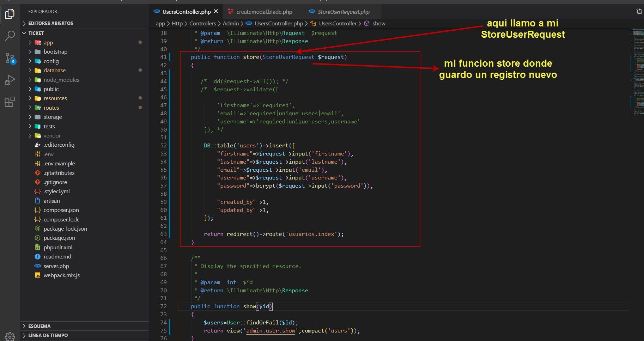Open the composer.lock file
Screen dimensions: 644x341
tap(85, 219)
